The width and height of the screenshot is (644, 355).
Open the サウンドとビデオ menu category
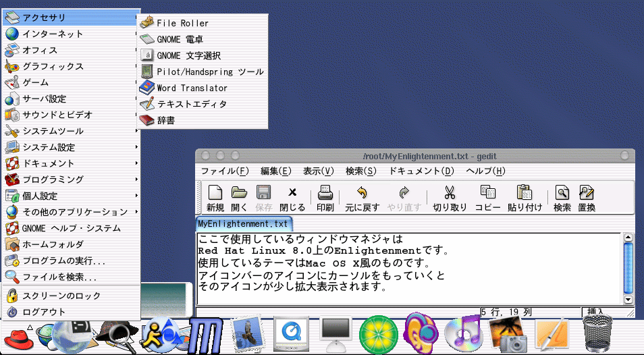(x=71, y=115)
